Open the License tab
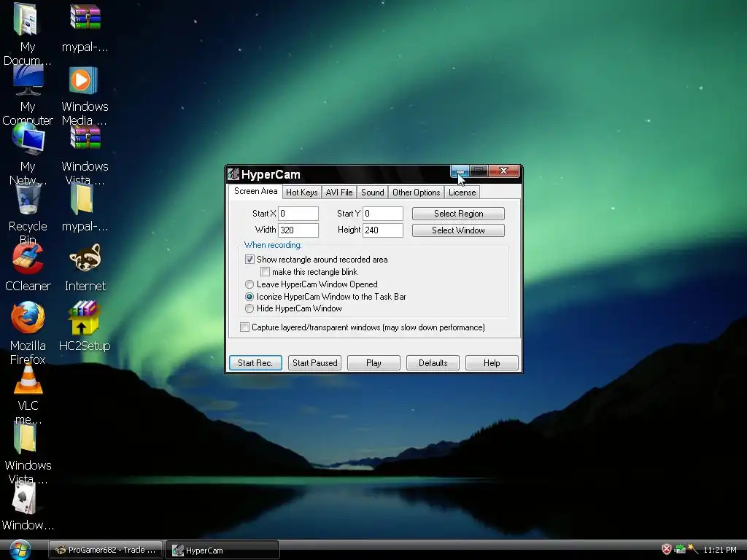Image resolution: width=747 pixels, height=560 pixels. coord(462,192)
